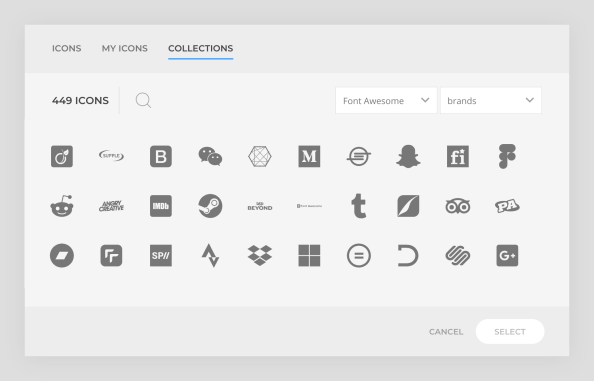Screen dimensions: 594x381
Task: Select the IMDb icon
Action: pyautogui.click(x=161, y=206)
